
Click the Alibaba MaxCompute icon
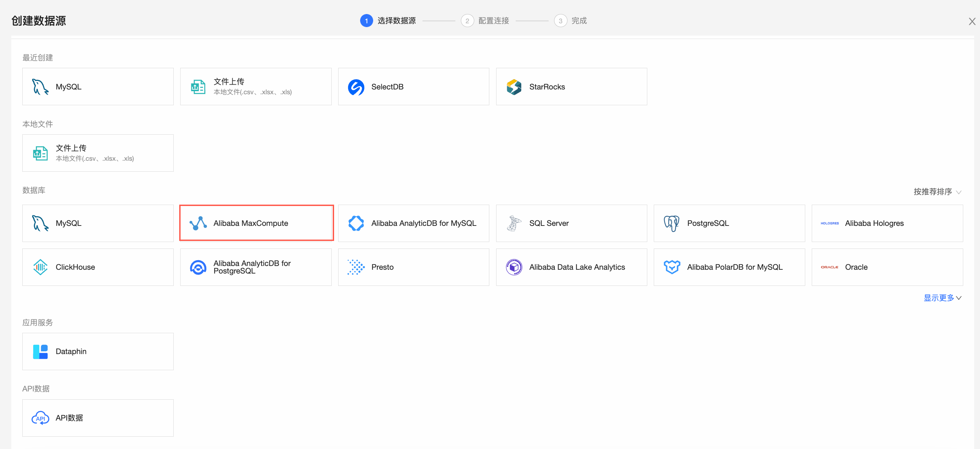(198, 223)
